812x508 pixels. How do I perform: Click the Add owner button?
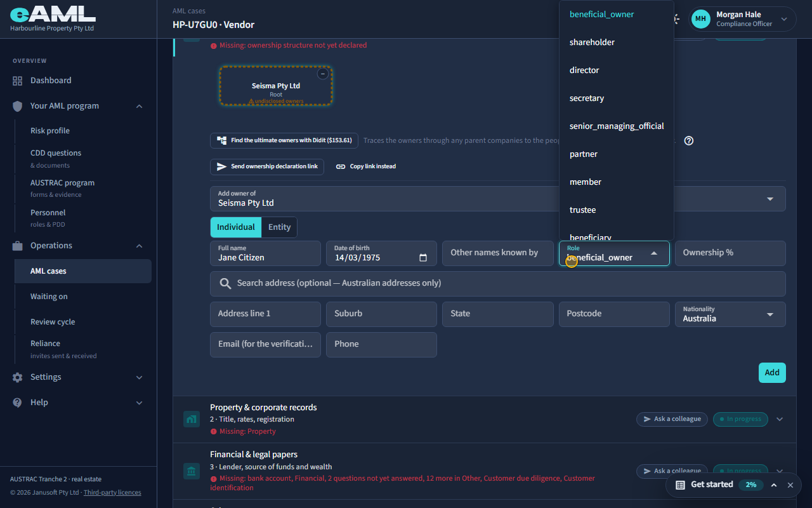772,373
